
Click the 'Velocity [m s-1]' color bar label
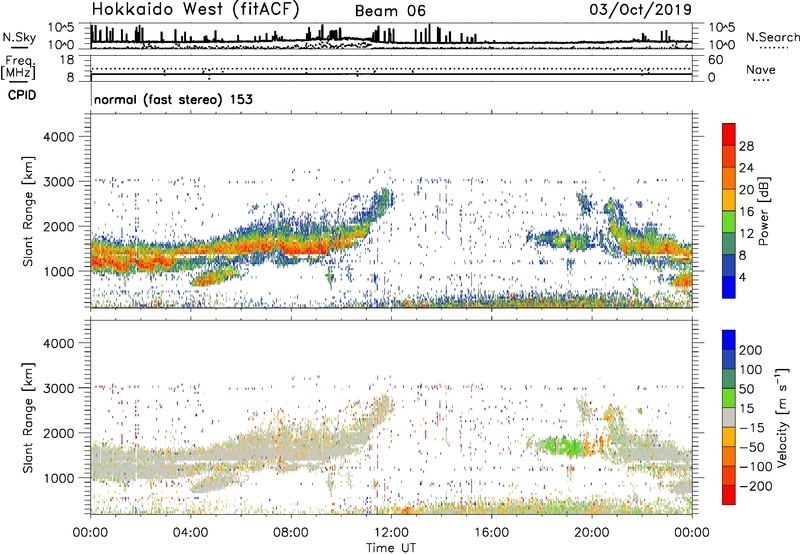(782, 417)
